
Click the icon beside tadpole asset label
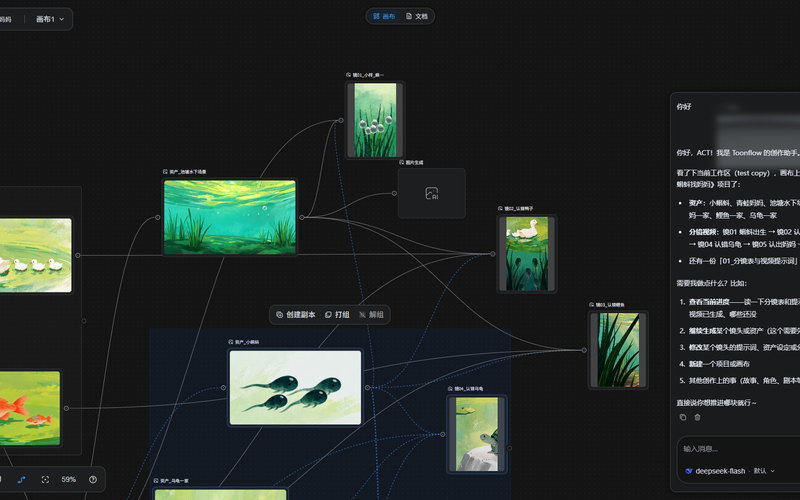(x=231, y=342)
